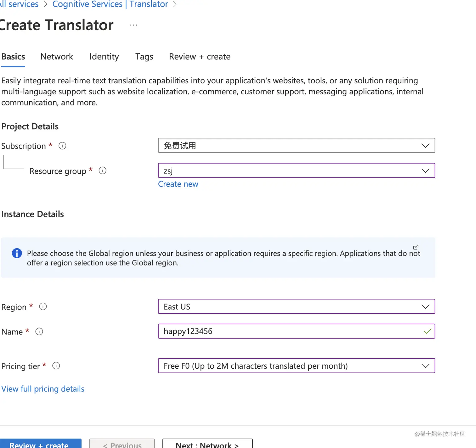
Task: Click into the Name field containing happy123456
Action: tap(297, 331)
